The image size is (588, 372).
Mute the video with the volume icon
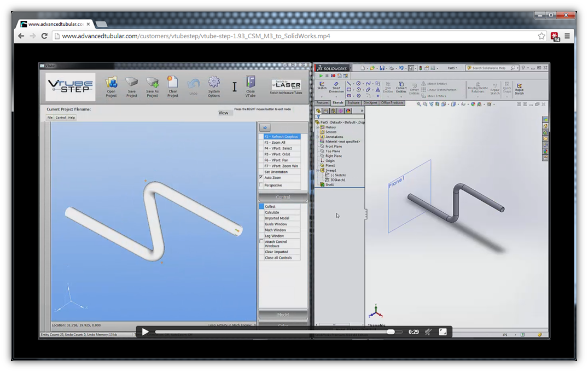click(x=429, y=332)
